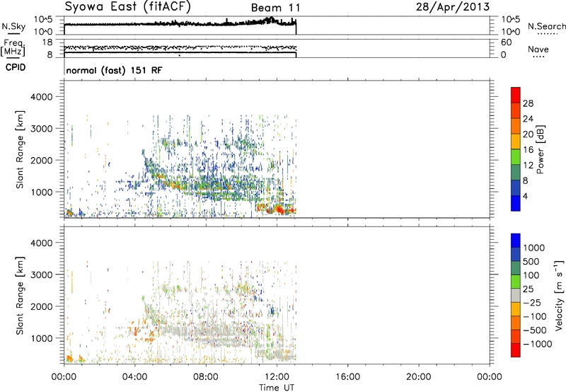Click the dotted Nave trace in frequency panel

click(x=180, y=47)
